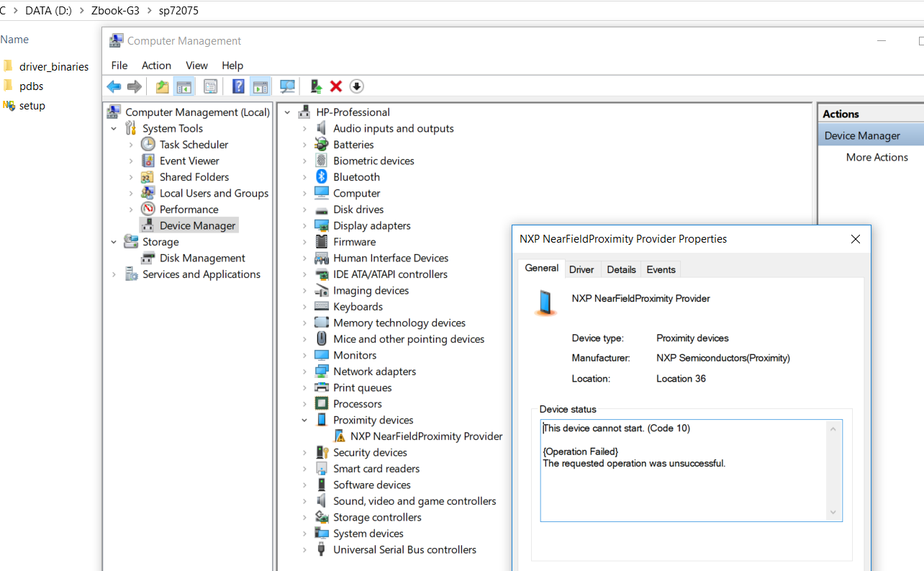Click the NXP provider warning icon

[x=340, y=436]
